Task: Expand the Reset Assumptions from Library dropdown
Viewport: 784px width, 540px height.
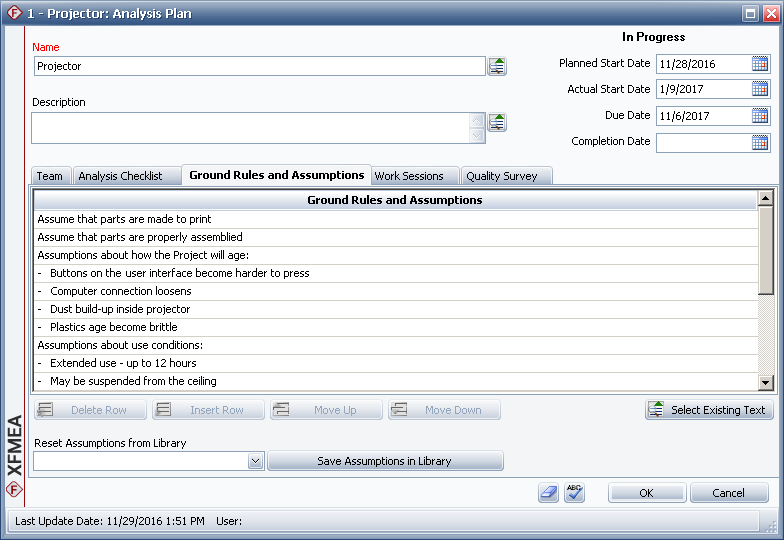Action: coord(255,461)
